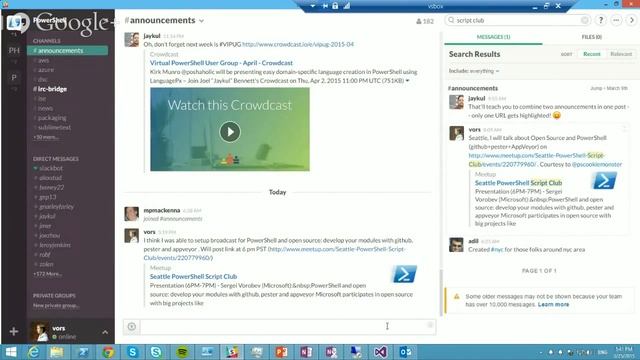Open mpmackenna's user profile name

(x=162, y=210)
